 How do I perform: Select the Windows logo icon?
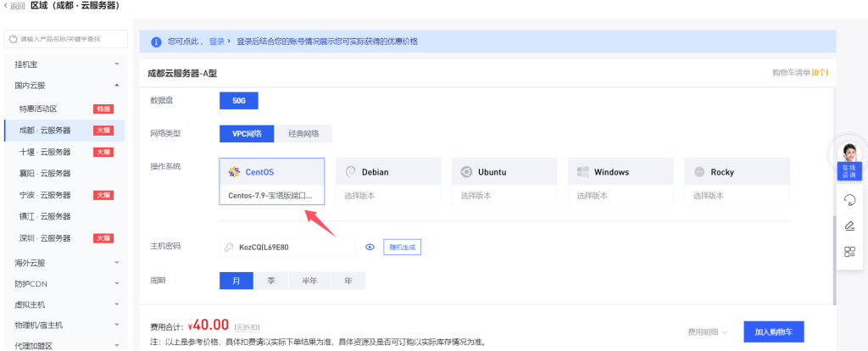point(582,171)
